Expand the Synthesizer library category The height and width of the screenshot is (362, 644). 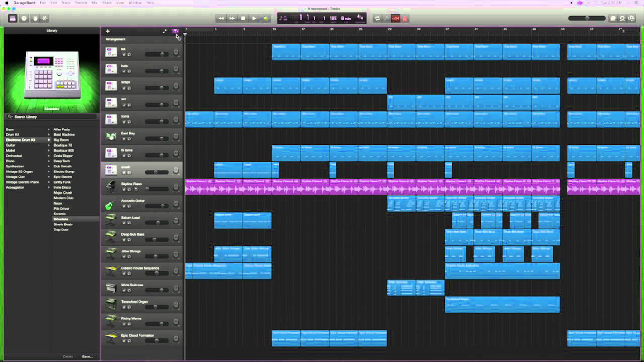pos(49,167)
